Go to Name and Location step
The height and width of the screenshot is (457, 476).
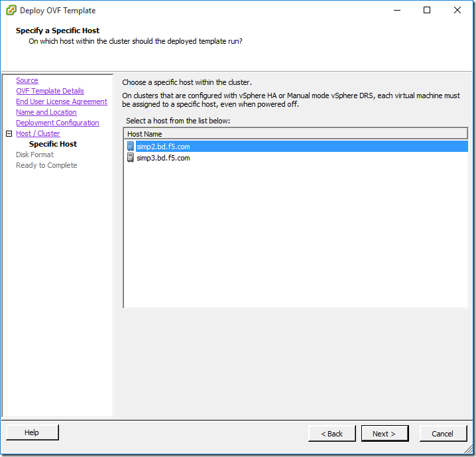click(46, 112)
